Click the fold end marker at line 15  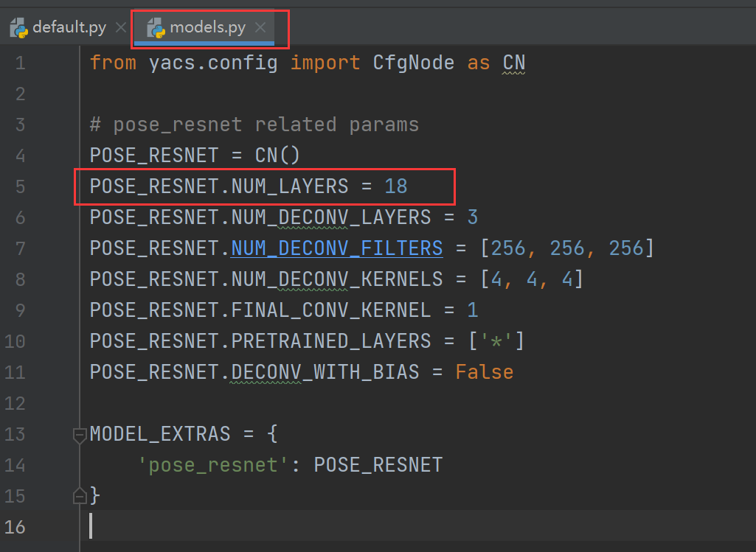80,496
